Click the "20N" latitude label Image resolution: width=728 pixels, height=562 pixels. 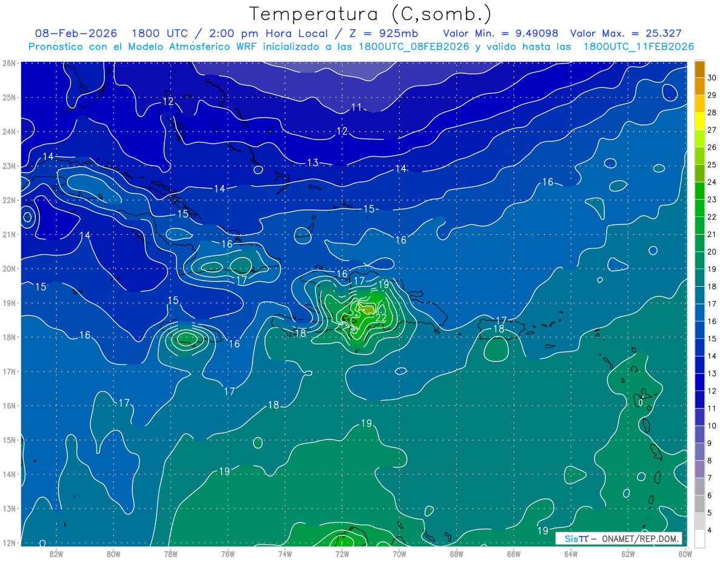tap(8, 269)
